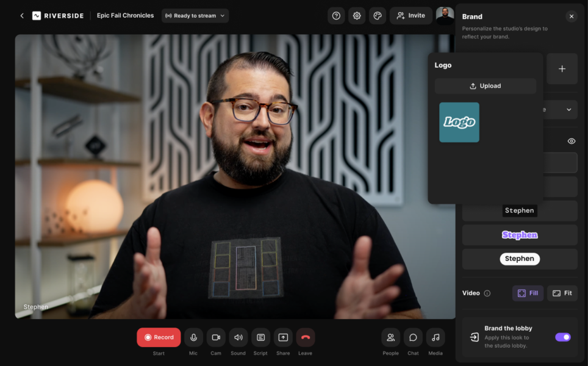Open the Settings gear icon
The width and height of the screenshot is (588, 366).
coord(357,15)
